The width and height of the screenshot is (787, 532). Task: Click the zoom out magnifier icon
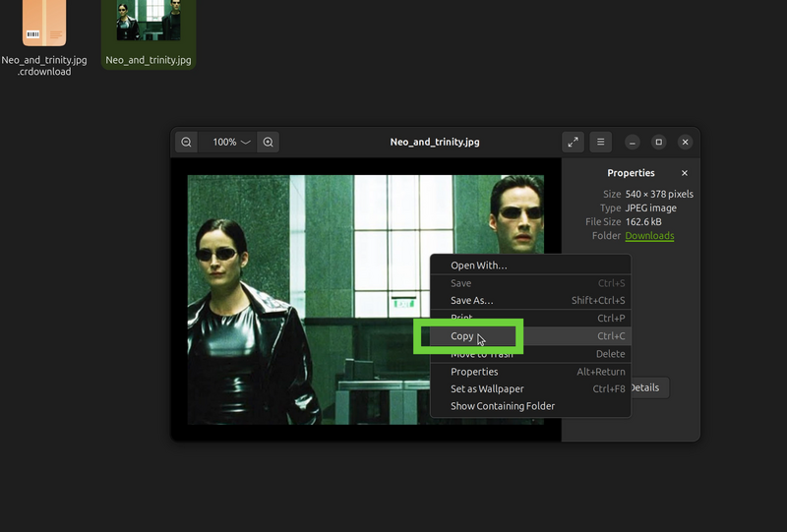pos(187,143)
